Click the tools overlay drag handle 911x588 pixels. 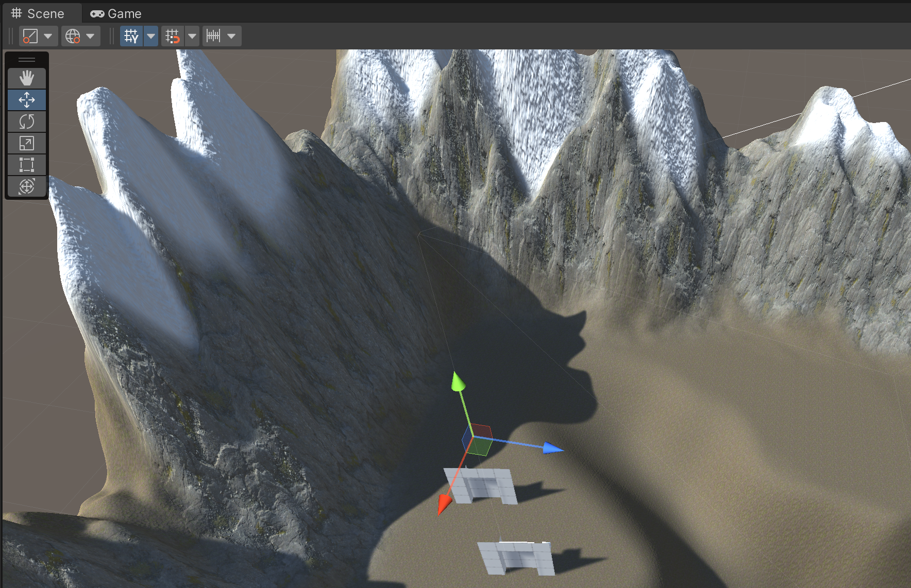click(27, 60)
